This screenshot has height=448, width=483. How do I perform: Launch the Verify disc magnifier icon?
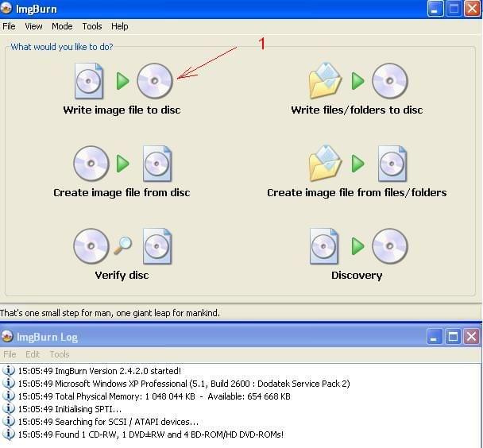click(x=122, y=246)
